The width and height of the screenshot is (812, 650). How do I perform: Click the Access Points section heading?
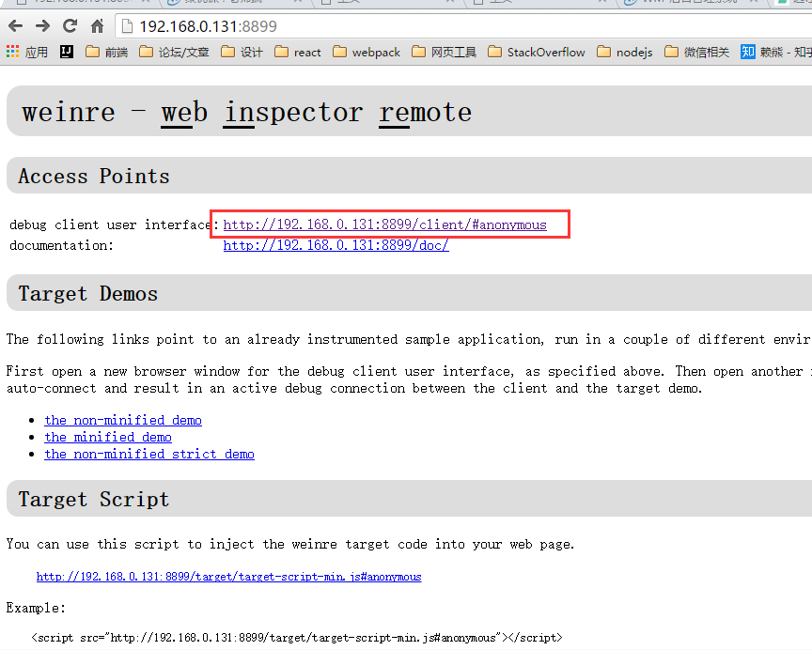click(x=94, y=177)
